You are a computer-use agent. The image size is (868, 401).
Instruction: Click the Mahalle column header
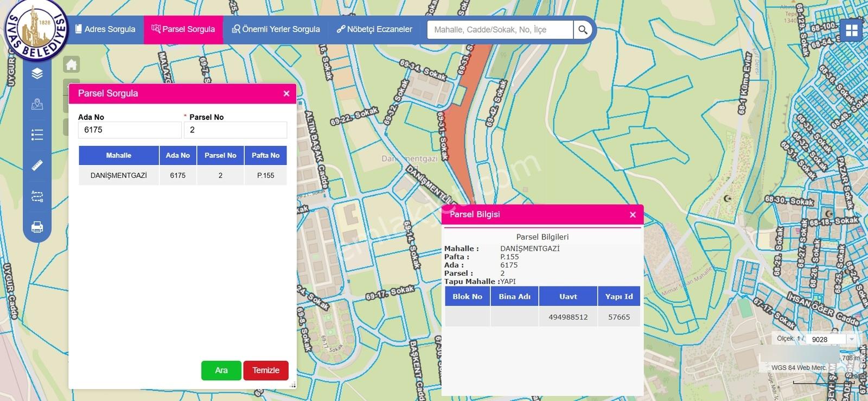click(x=119, y=155)
